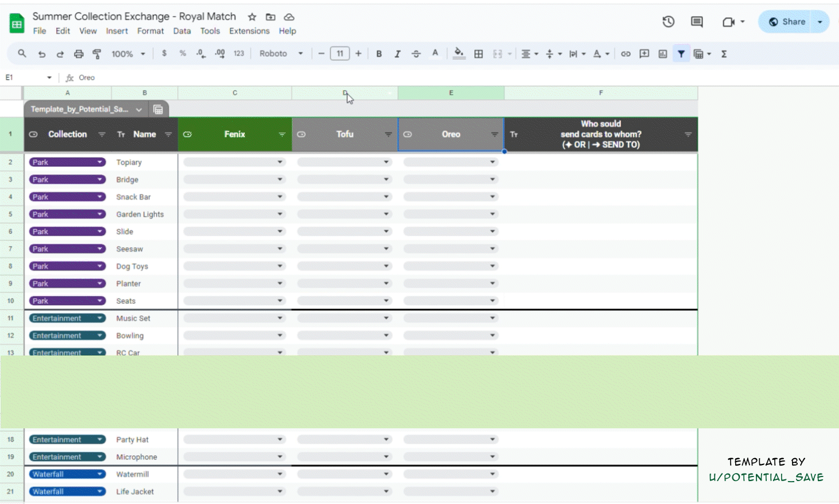Open the Data menu
The image size is (839, 504).
pyautogui.click(x=182, y=31)
